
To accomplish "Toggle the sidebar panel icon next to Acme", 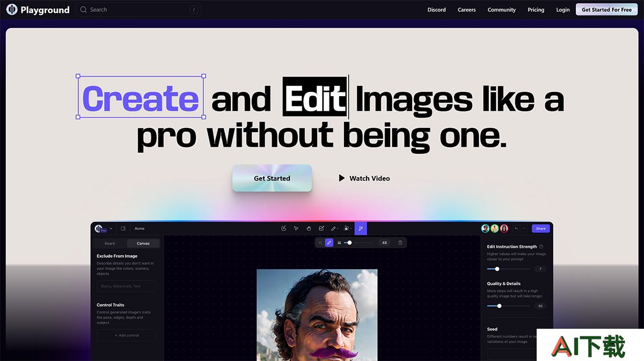I will tap(123, 228).
